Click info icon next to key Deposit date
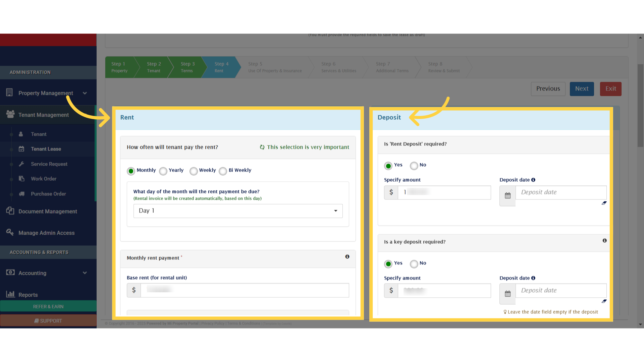Screen dimensions: 644x362 click(533, 278)
